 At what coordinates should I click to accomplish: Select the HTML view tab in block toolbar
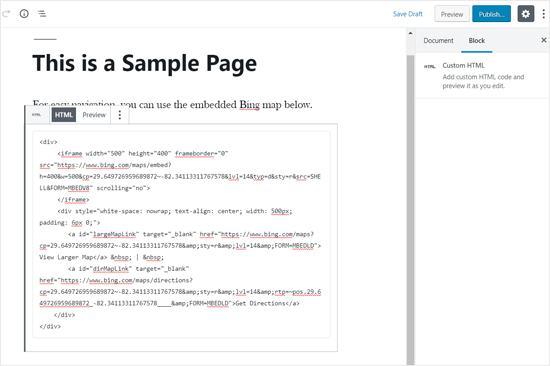pyautogui.click(x=64, y=115)
